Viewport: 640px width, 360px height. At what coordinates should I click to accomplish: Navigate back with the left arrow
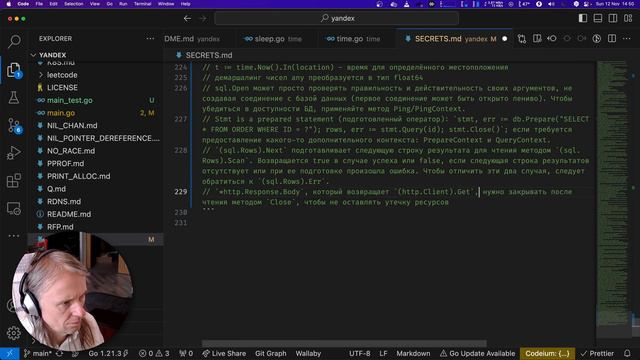(187, 18)
